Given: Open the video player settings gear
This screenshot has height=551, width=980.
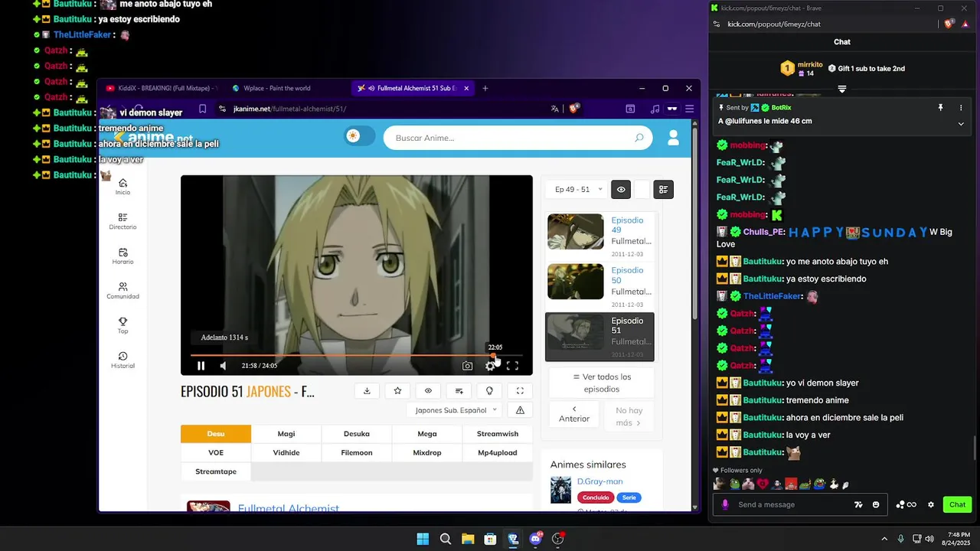Looking at the screenshot, I should click(x=490, y=366).
